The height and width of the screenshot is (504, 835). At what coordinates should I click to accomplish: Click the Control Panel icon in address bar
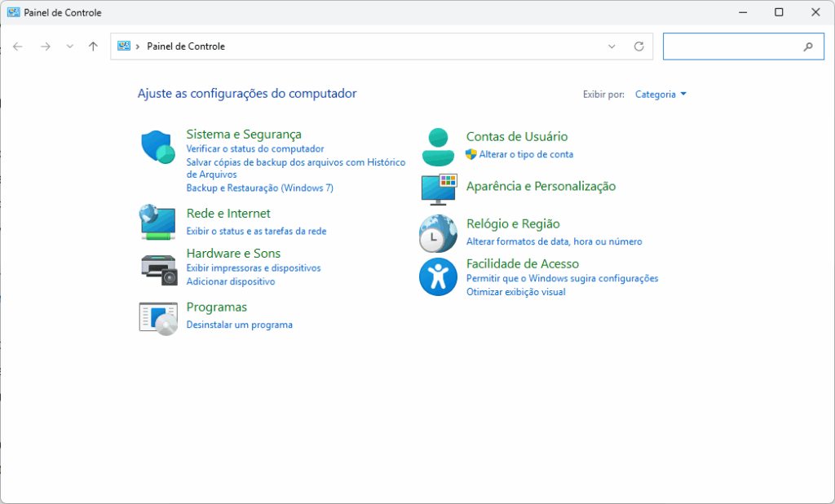pyautogui.click(x=124, y=46)
